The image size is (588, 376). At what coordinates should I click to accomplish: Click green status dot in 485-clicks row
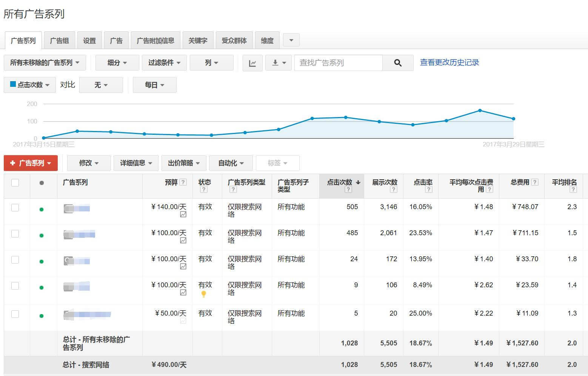(42, 236)
